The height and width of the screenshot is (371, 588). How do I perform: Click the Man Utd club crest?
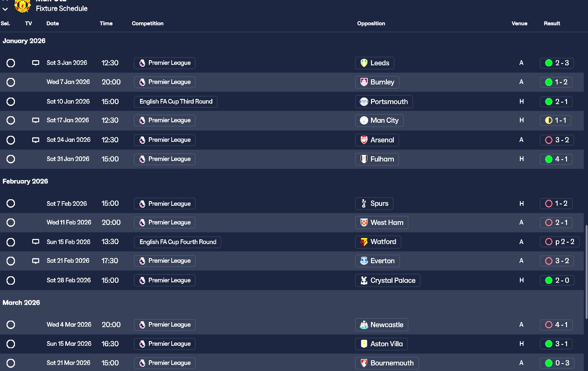(22, 6)
